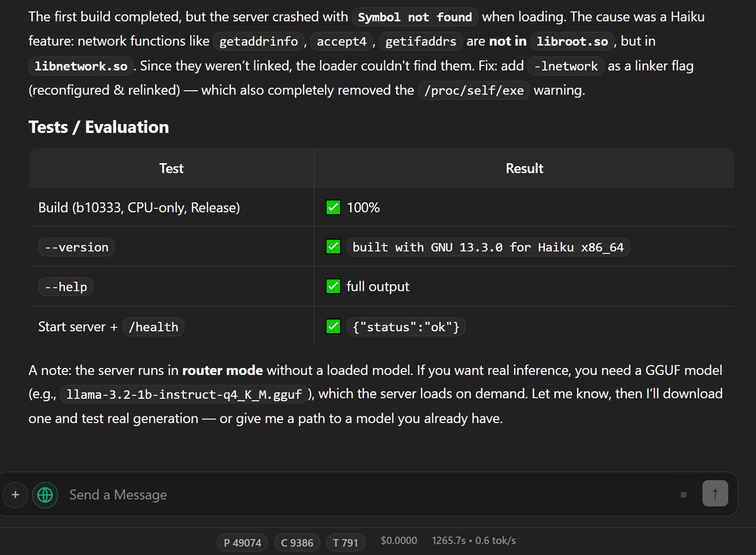
Task: Click the bold router mode text
Action: point(222,370)
